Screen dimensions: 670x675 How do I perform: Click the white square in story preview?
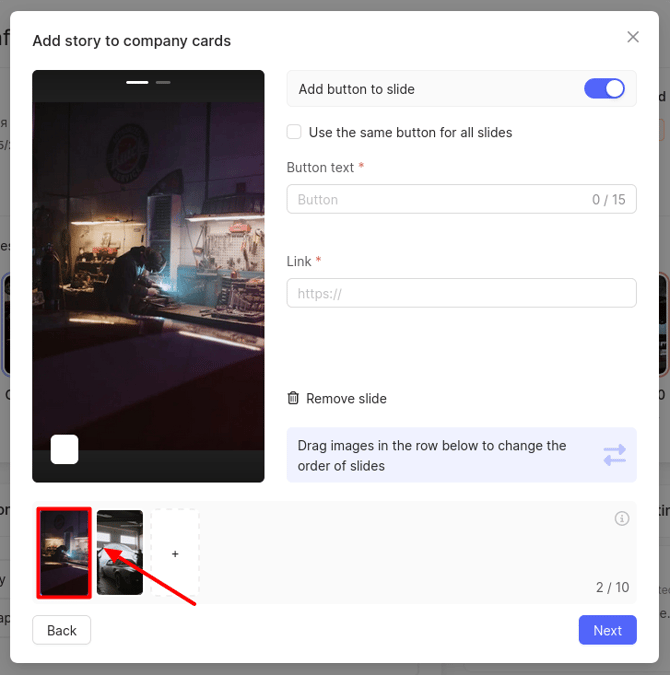pos(64,449)
